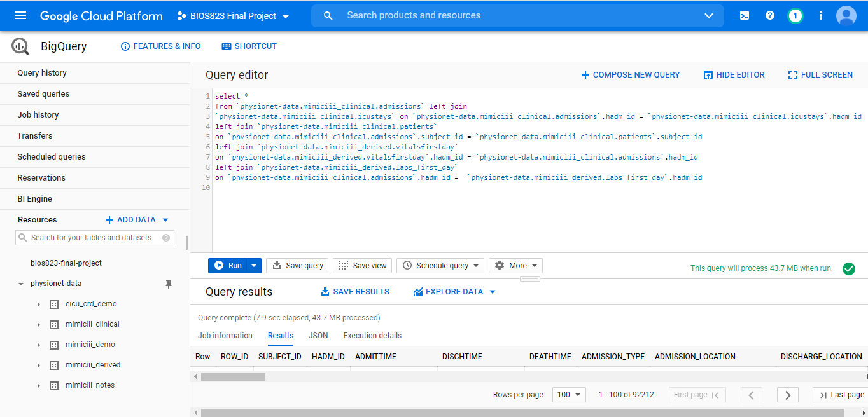Click the ADMISSION_TYPE column header
Viewport: 868px width, 417px height.
pyautogui.click(x=613, y=357)
